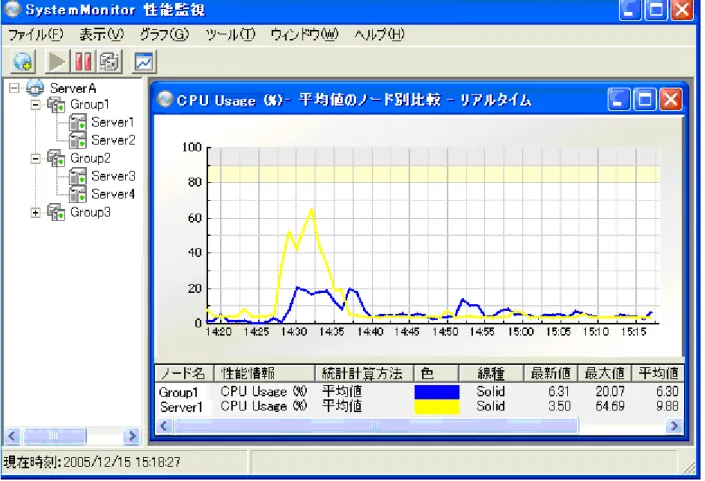Start monitoring with the green play button
The image size is (705, 481).
[57, 62]
